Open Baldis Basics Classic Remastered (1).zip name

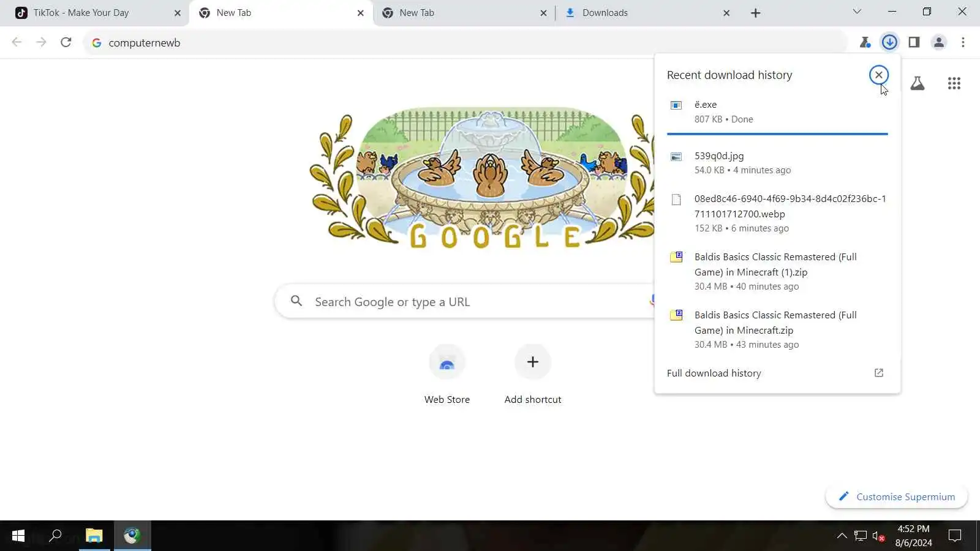(x=775, y=264)
